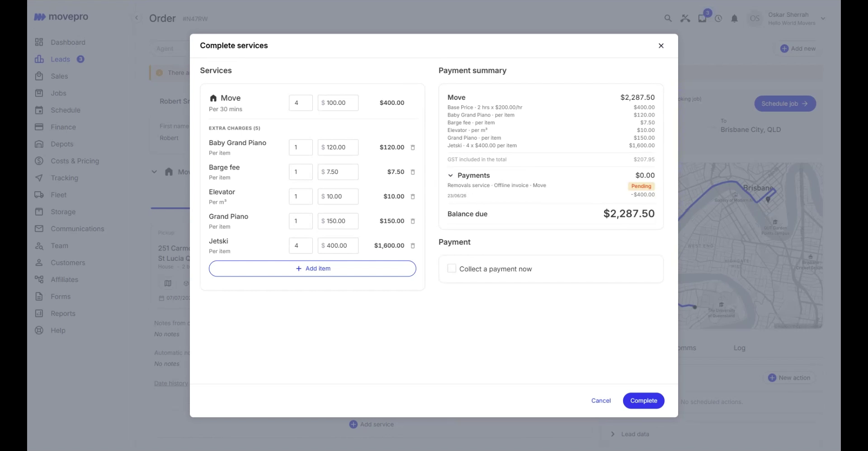The image size is (868, 451).
Task: Click the Storage sidebar icon
Action: coord(39,212)
